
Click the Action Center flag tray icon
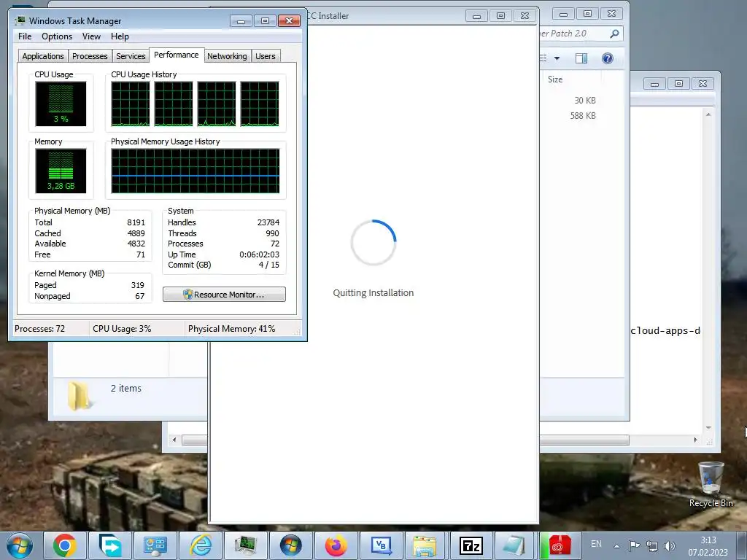(634, 546)
